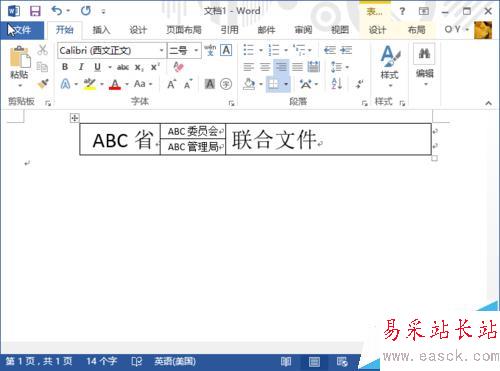Screen dimensions: 500x371
Task: Click the table move handle
Action: (x=74, y=118)
